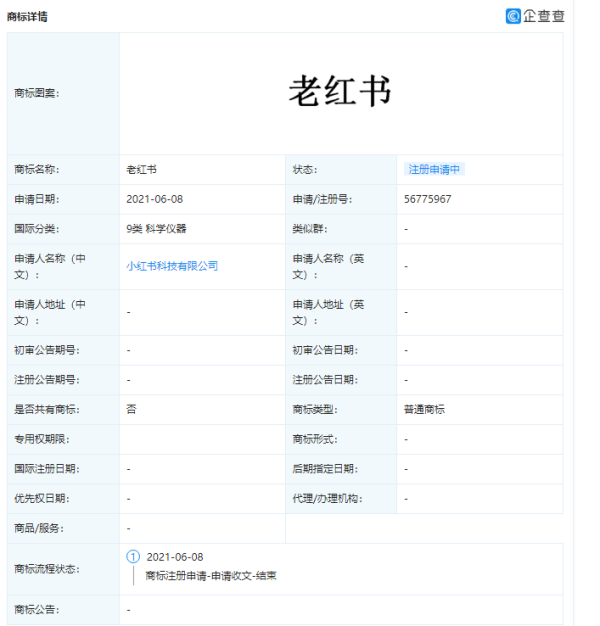Click the 专用权期限 label
Viewport: 600px width, 626px height.
coord(42,439)
